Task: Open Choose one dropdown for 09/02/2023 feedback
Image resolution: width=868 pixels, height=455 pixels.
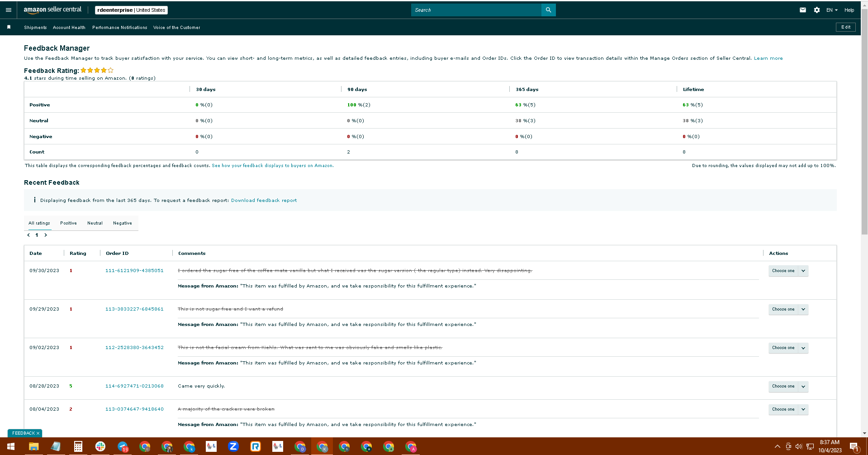Action: coord(788,348)
